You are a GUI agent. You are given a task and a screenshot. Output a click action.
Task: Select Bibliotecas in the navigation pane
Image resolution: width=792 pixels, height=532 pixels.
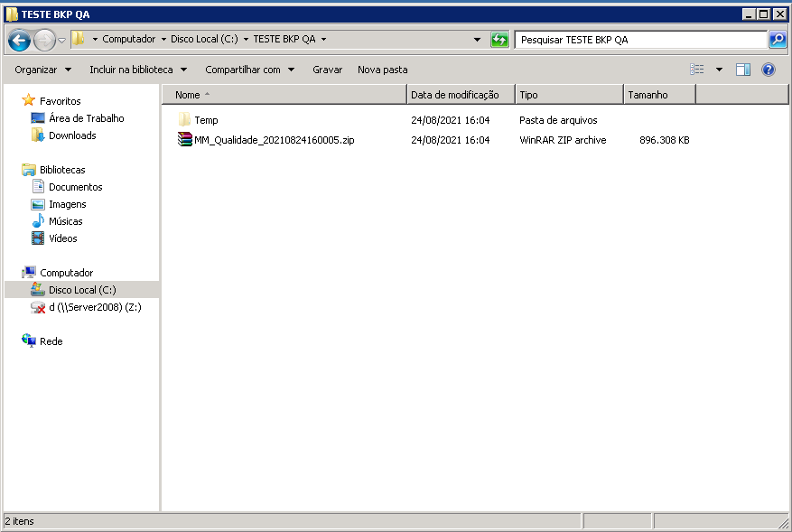[x=62, y=170]
